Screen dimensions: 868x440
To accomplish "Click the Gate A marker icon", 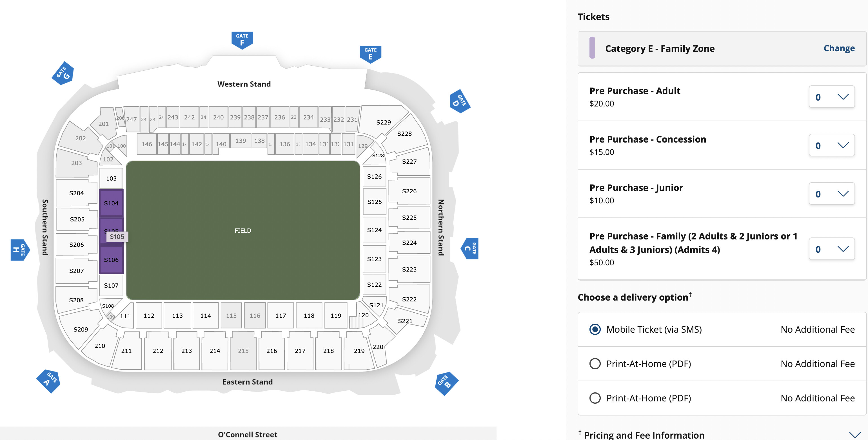I will pyautogui.click(x=49, y=381).
